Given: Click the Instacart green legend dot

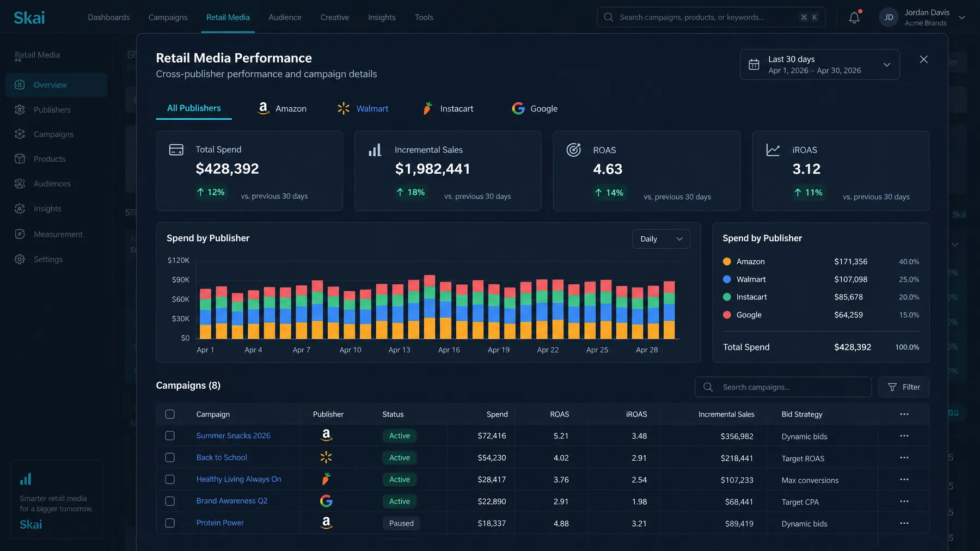Looking at the screenshot, I should pyautogui.click(x=727, y=297).
